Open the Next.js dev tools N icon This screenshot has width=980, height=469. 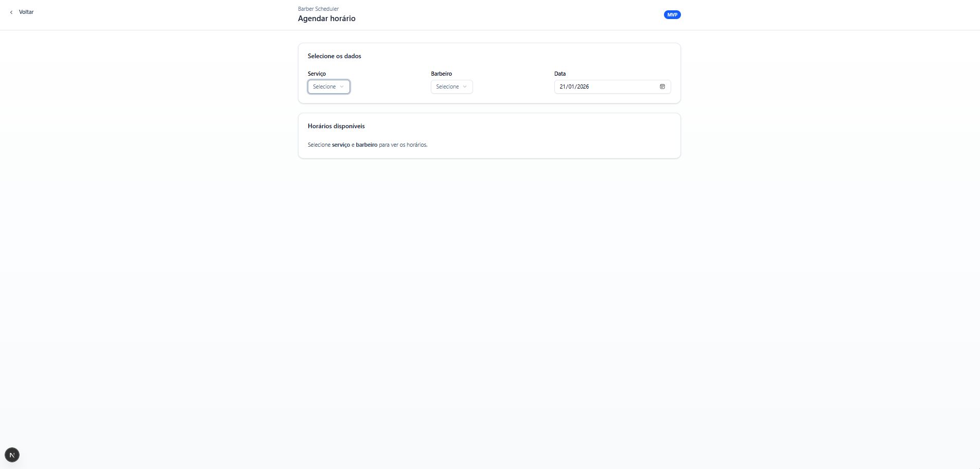(12, 455)
